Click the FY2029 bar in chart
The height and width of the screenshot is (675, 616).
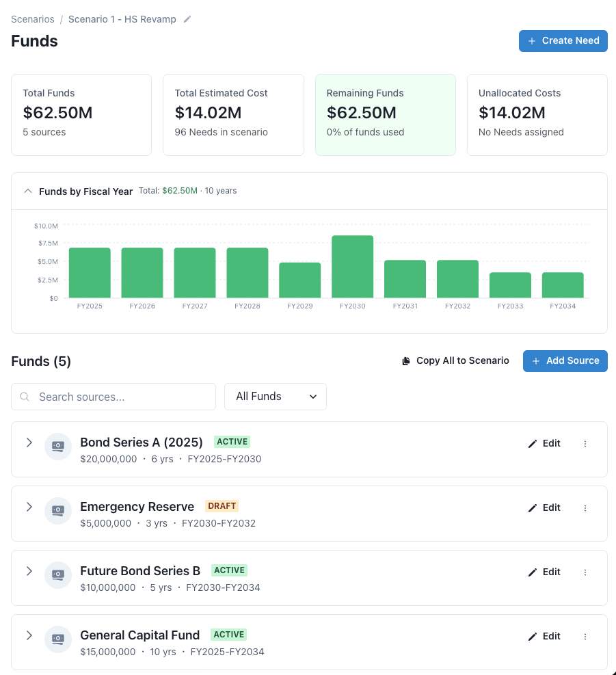click(x=300, y=280)
